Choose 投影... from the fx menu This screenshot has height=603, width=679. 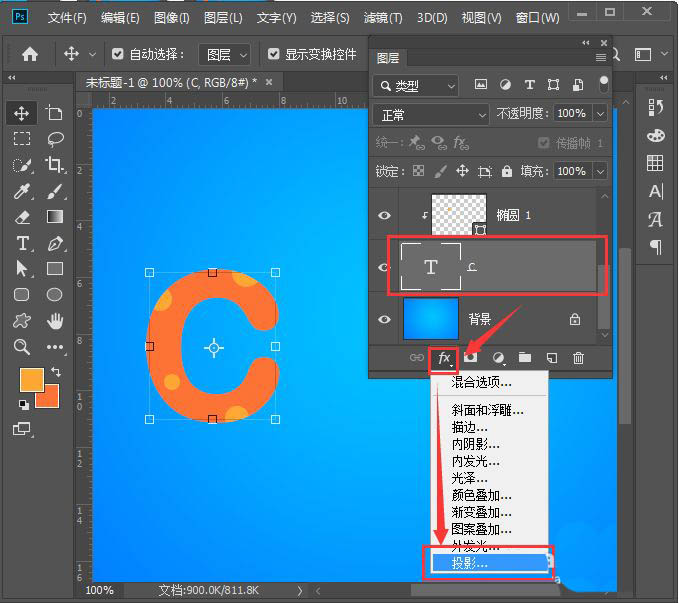tap(489, 563)
